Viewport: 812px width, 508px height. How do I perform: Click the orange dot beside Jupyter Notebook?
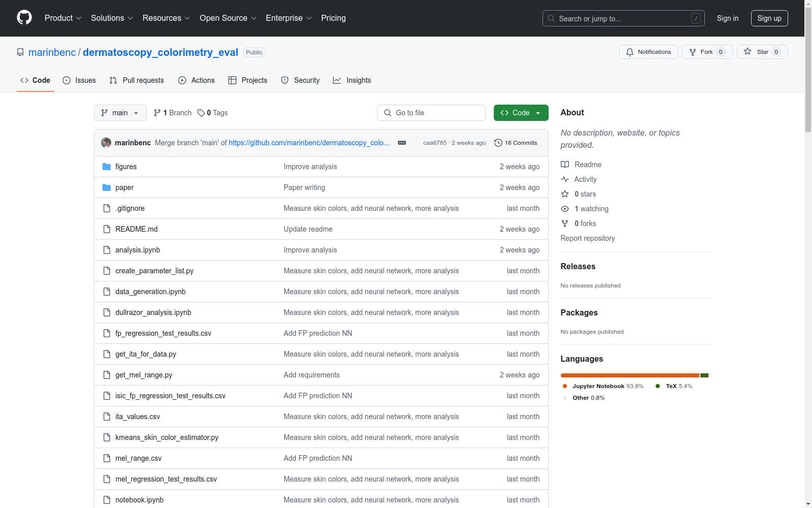coord(565,386)
